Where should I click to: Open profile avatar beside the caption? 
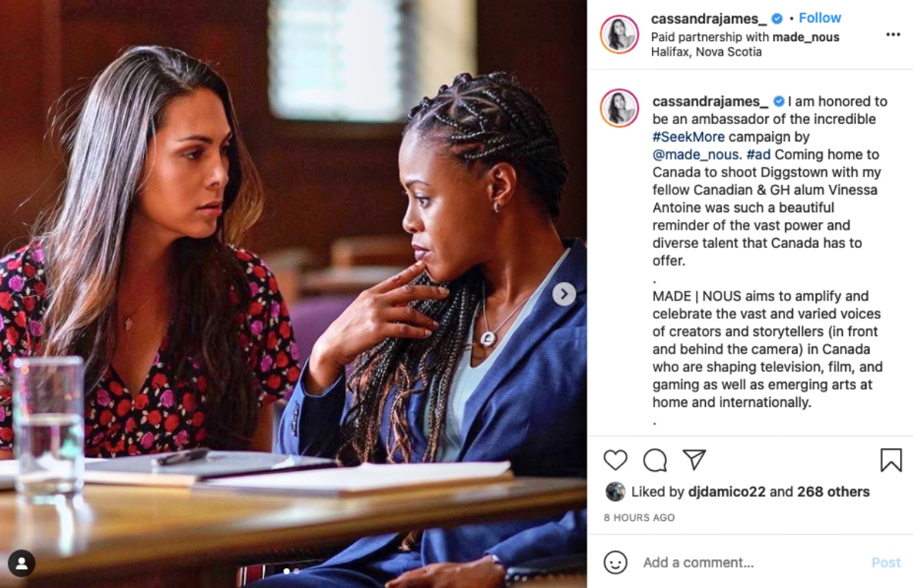[619, 108]
